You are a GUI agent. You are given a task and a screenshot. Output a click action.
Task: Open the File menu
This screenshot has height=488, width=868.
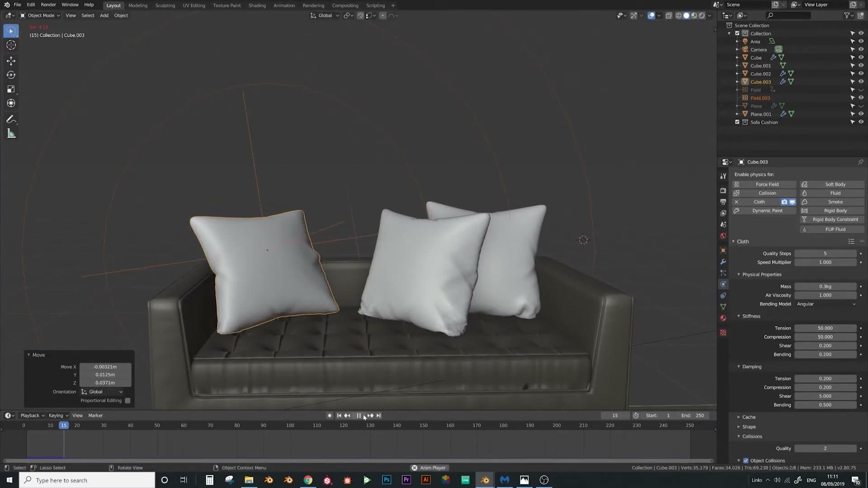[x=17, y=5]
